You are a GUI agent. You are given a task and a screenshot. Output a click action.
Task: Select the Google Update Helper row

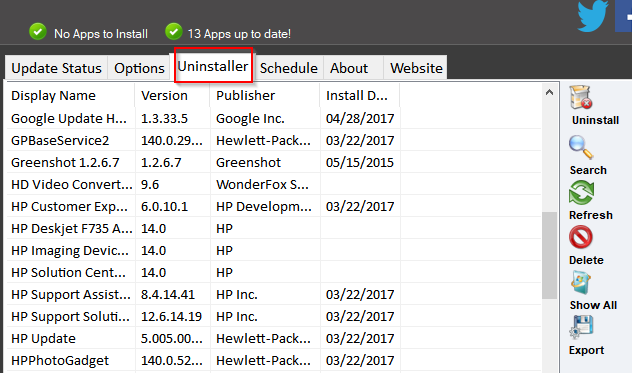pos(274,119)
